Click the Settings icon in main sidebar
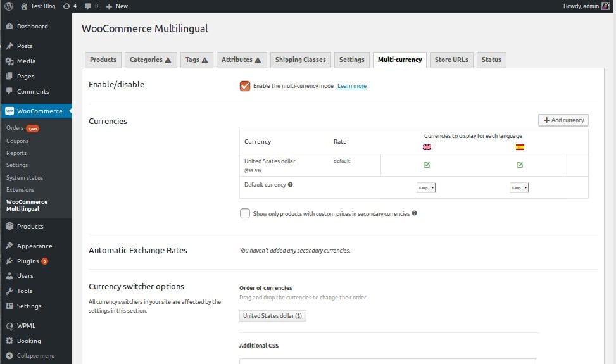Screen dimensions: 616x364 (9, 306)
